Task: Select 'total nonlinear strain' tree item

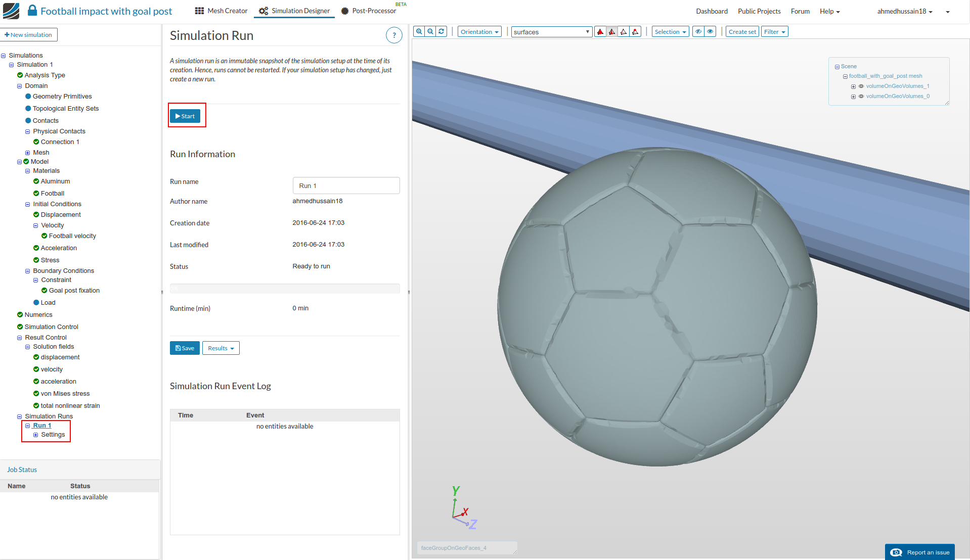Action: click(70, 406)
